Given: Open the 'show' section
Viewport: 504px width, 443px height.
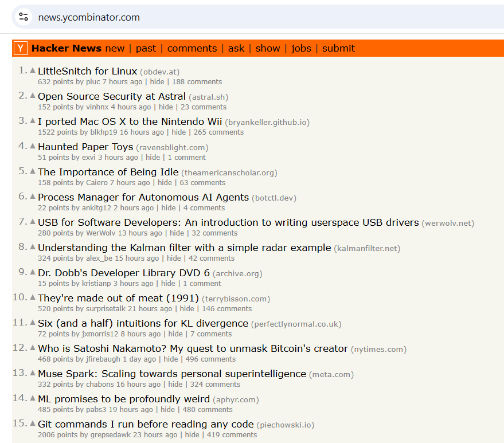Looking at the screenshot, I should point(268,48).
